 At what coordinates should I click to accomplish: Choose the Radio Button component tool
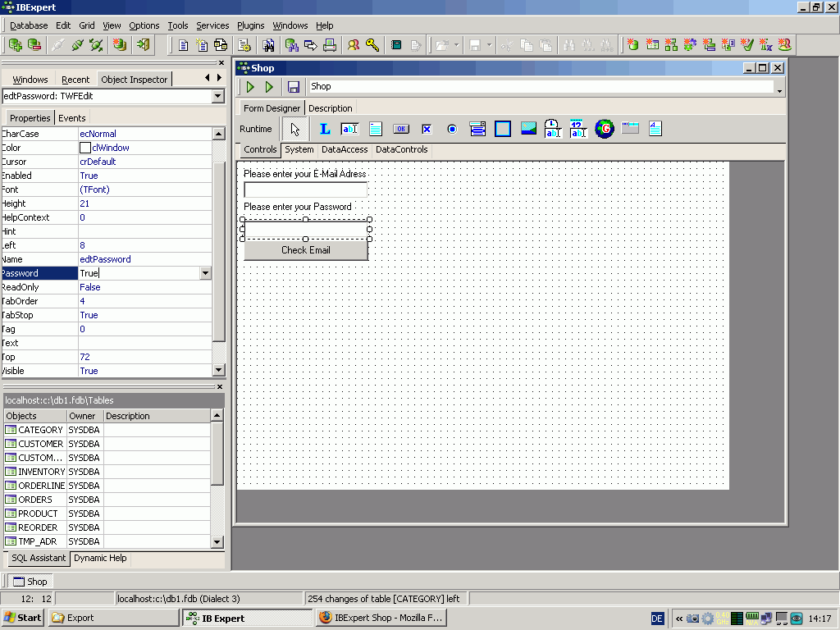pyautogui.click(x=452, y=129)
